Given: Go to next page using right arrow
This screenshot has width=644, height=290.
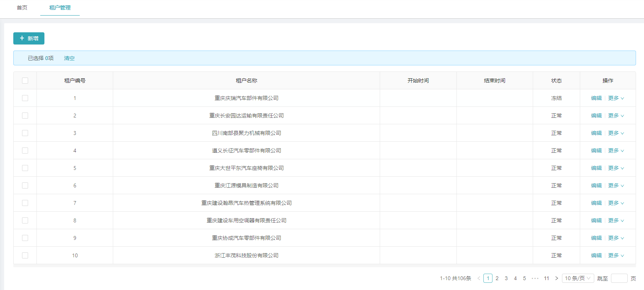Looking at the screenshot, I should coord(557,278).
